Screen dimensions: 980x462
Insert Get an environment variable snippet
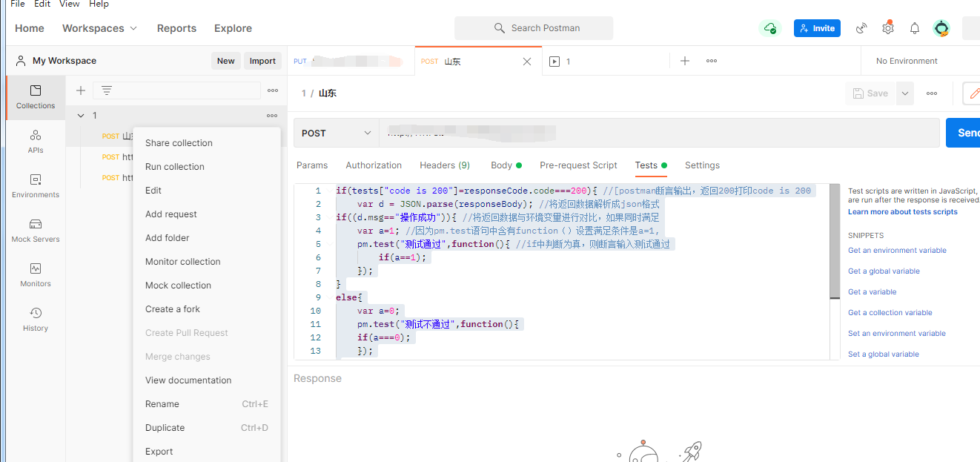[x=897, y=251]
